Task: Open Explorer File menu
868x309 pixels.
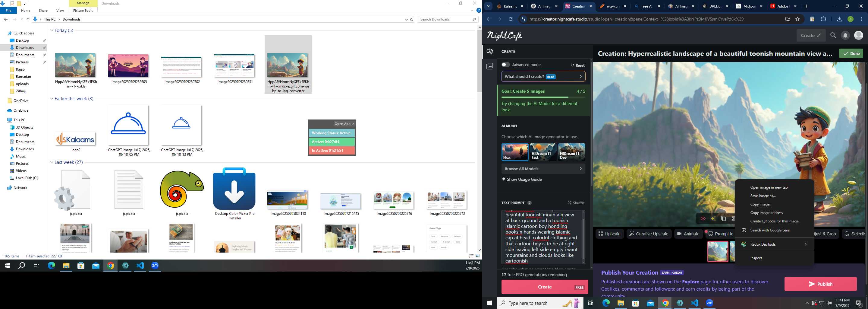Action: pos(8,11)
